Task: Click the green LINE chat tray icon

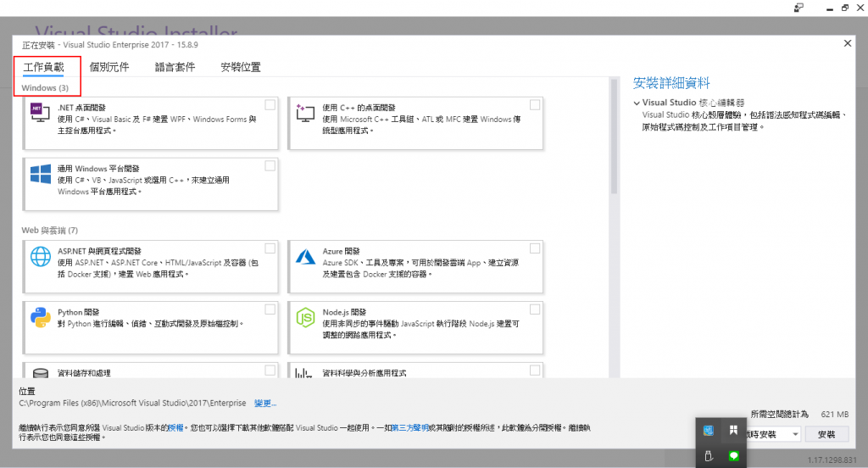Action: pos(733,456)
